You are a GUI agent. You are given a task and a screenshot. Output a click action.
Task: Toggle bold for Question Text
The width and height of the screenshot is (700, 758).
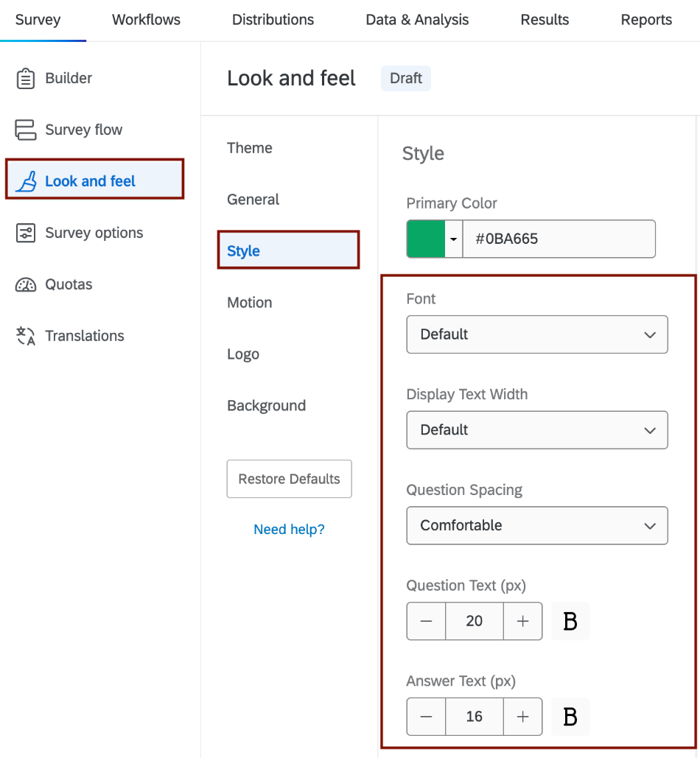[570, 621]
